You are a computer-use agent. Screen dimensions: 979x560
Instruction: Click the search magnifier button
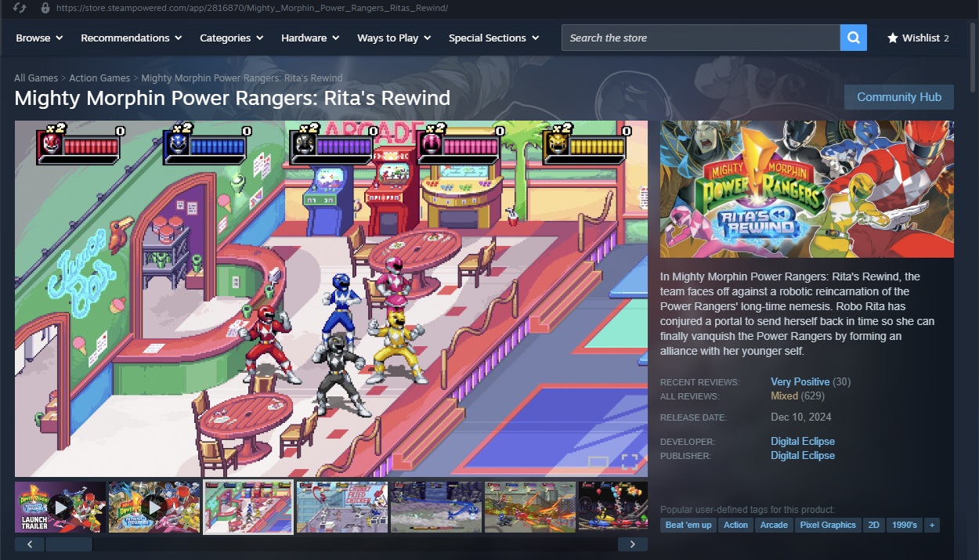click(x=854, y=38)
